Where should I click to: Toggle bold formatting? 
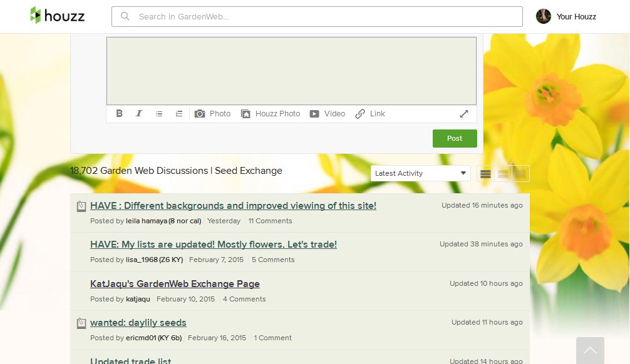pos(120,114)
